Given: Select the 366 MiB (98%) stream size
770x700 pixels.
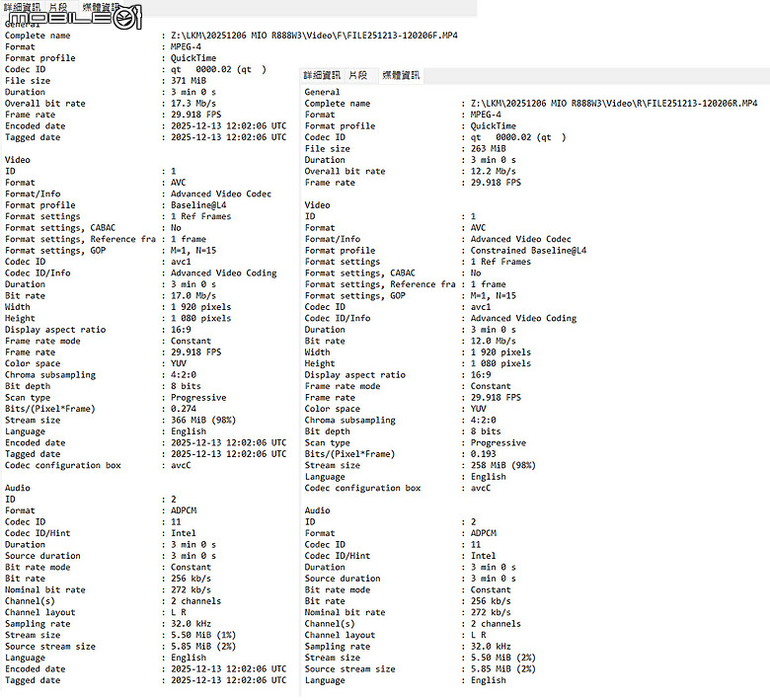Looking at the screenshot, I should click(203, 420).
